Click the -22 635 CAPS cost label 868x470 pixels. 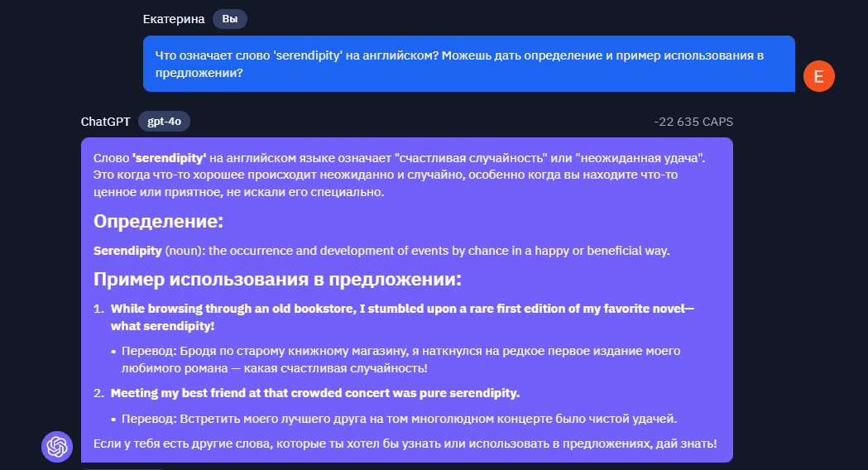693,122
